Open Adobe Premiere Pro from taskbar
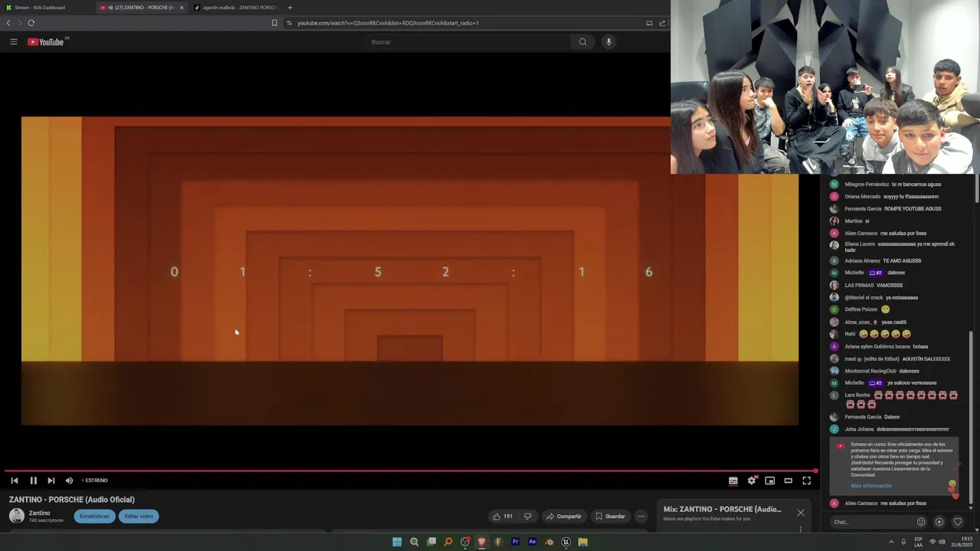The image size is (980, 551). tap(515, 542)
